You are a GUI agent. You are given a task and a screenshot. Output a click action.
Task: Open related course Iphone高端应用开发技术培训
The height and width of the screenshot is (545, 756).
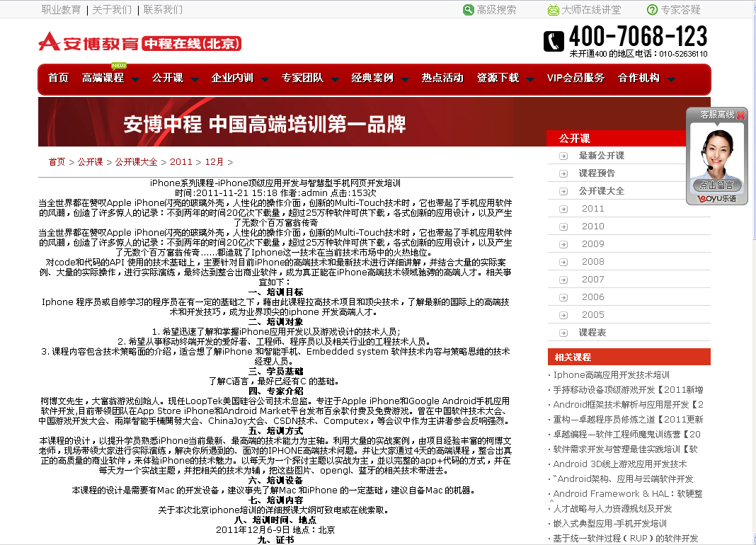tap(612, 374)
